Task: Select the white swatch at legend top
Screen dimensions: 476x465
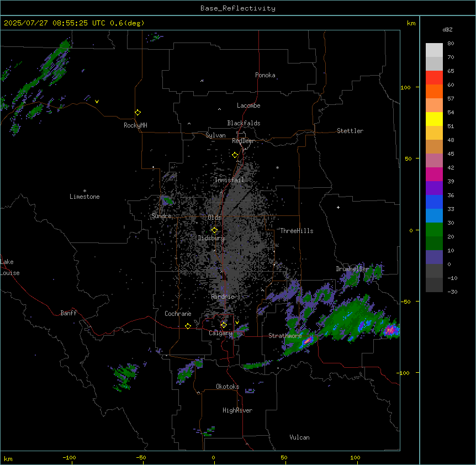Action: [x=434, y=50]
